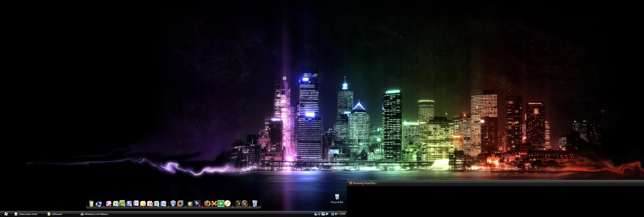
Task: Launch Microsoft Access from the dock
Action: [109, 204]
